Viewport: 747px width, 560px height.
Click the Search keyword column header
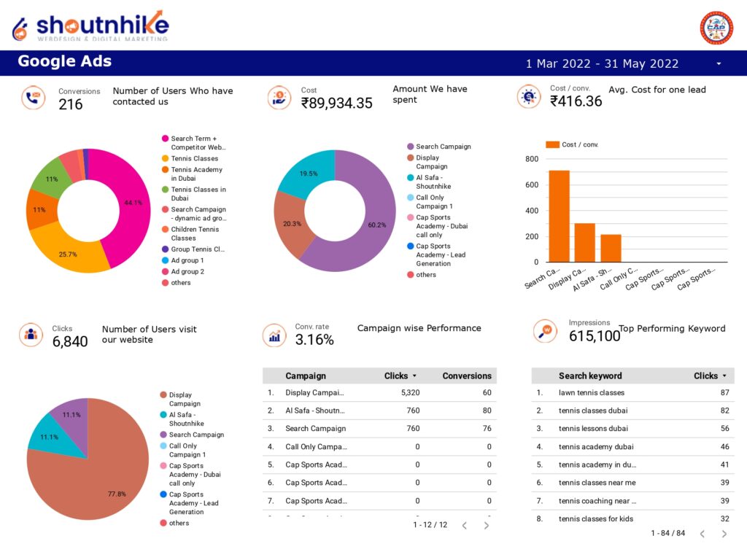tap(590, 376)
